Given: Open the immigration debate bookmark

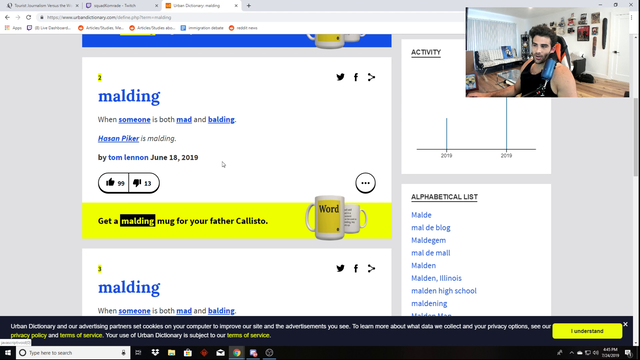Looking at the screenshot, I should coord(202,28).
